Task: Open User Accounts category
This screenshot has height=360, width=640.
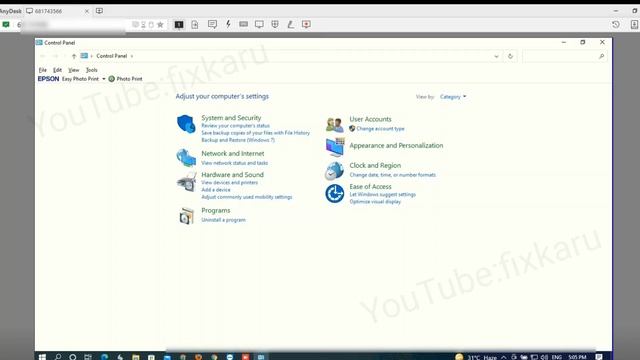Action: 370,119
